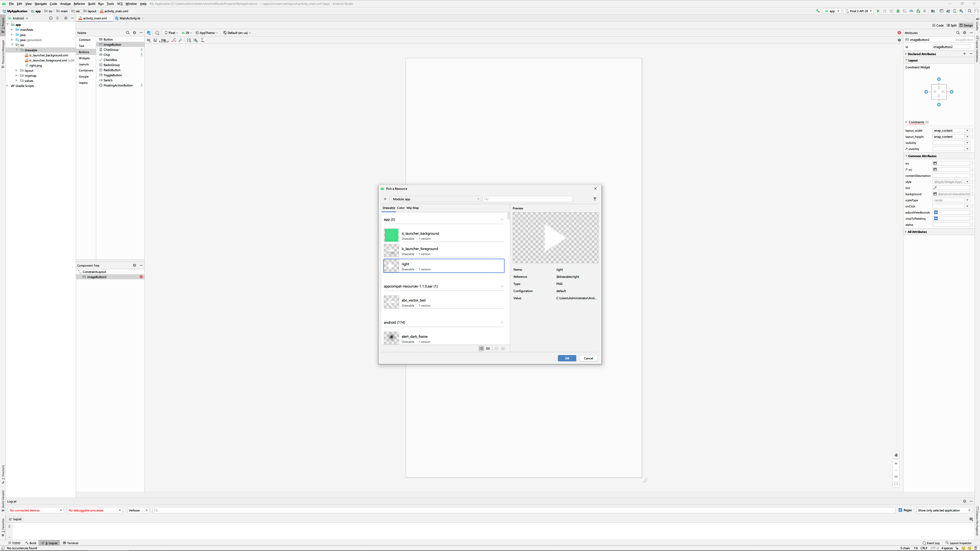Open the Profiler gauge icon
The image size is (980, 551).
click(x=911, y=11)
